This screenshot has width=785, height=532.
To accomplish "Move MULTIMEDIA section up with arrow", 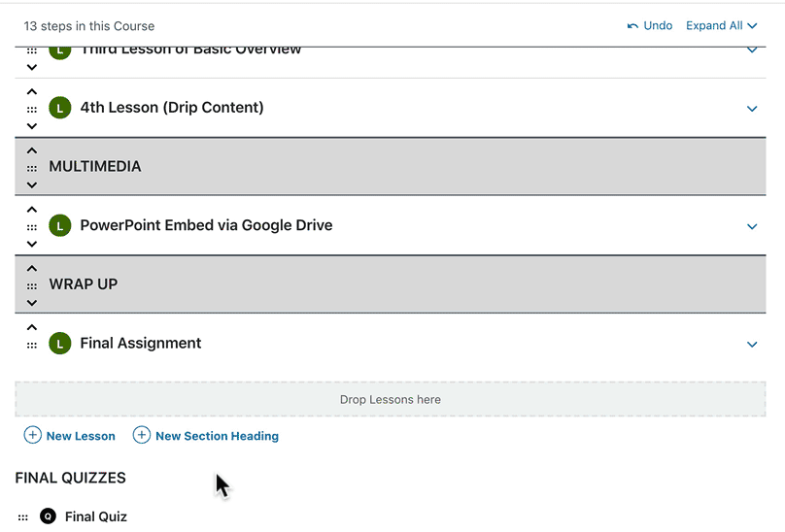I will [32, 150].
